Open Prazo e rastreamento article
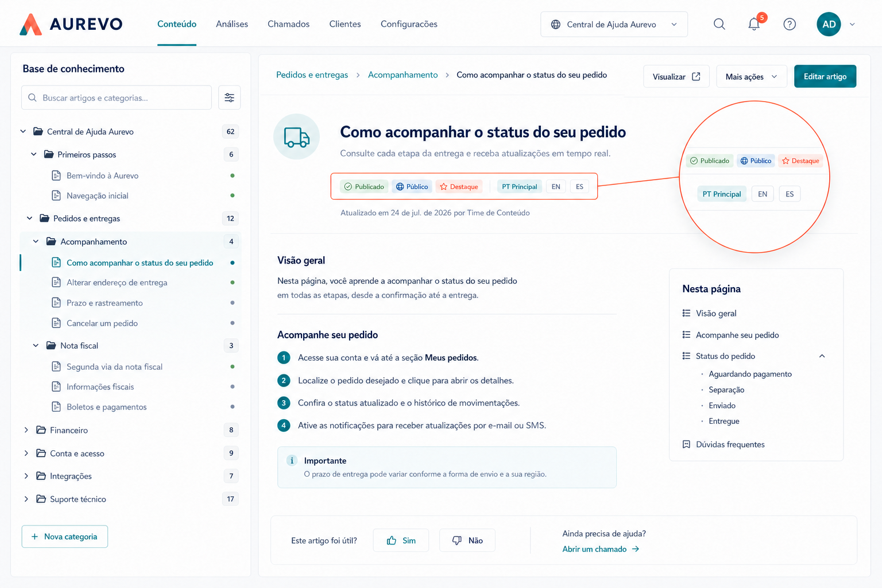 (105, 303)
